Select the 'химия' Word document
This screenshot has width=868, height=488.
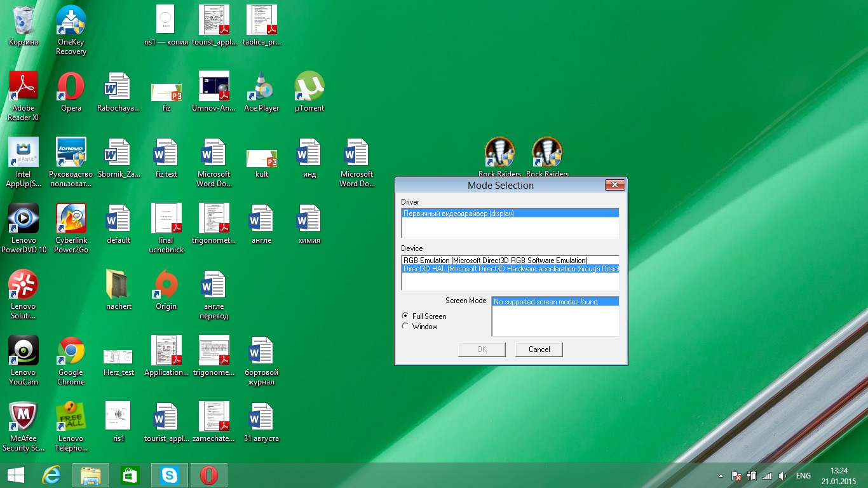click(309, 224)
